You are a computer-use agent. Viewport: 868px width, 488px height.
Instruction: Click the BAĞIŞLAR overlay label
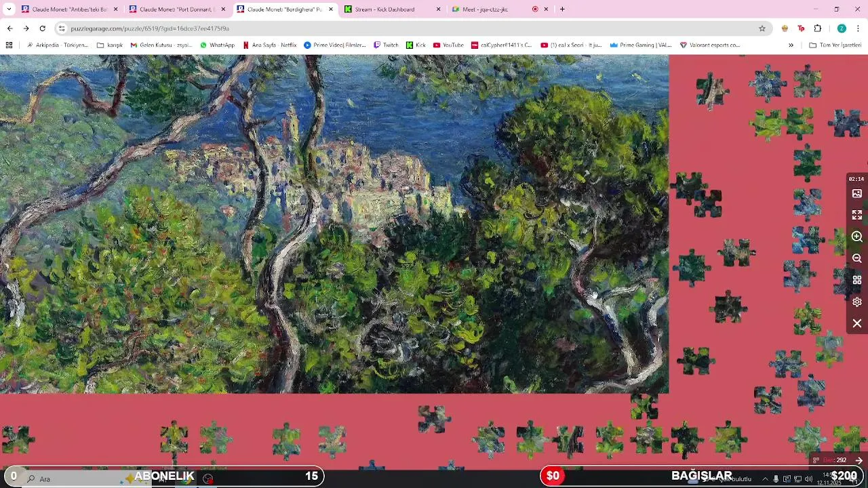(x=702, y=476)
